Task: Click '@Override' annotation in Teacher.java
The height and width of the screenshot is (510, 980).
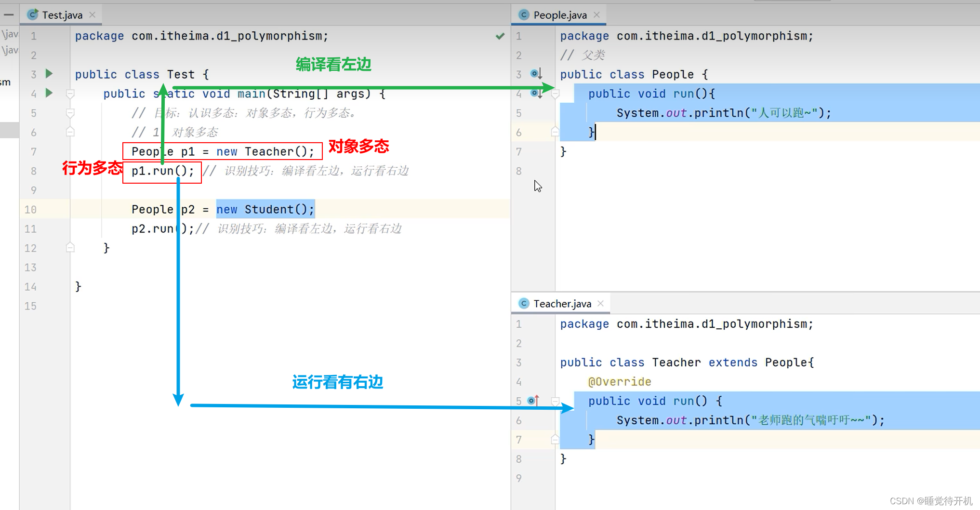Action: click(x=620, y=382)
